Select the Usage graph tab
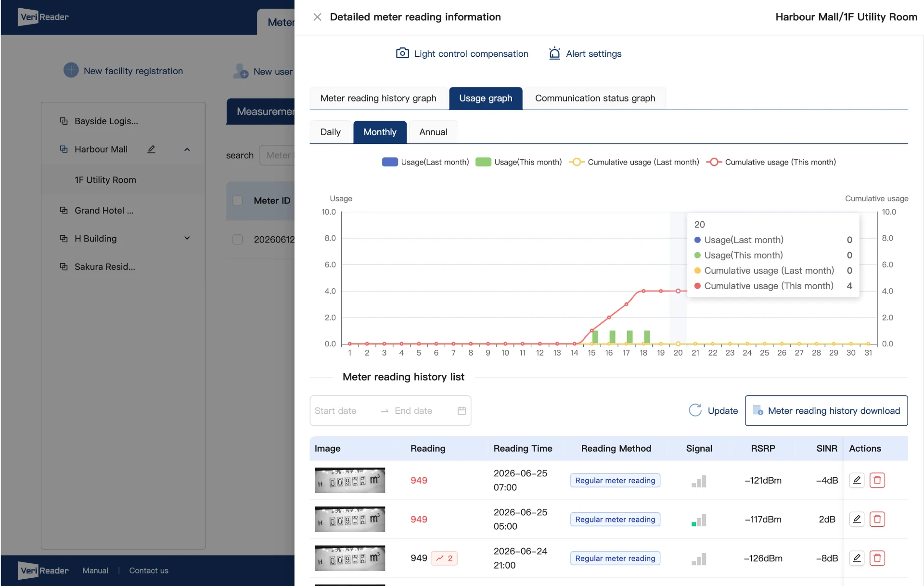Viewport: 924px width, 586px height. (486, 98)
